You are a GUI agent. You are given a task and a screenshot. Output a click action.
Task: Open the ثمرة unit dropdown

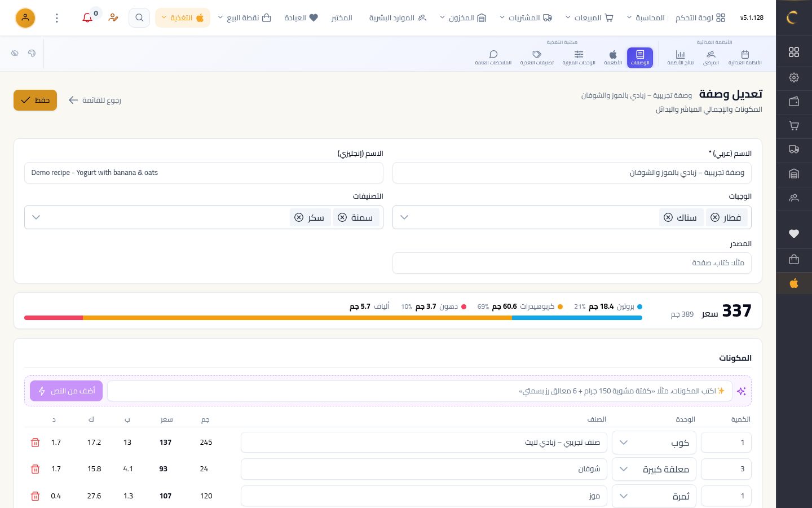(654, 496)
